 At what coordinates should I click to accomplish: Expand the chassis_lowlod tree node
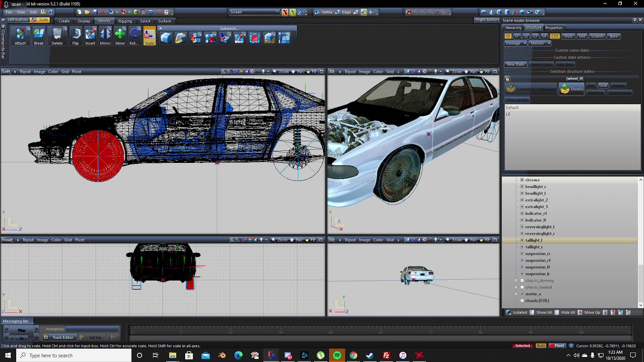point(516,287)
